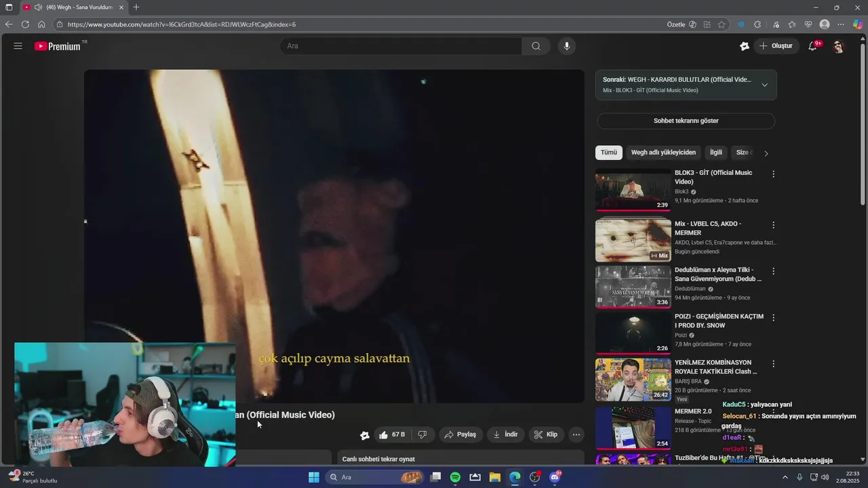Open Dedublüman x Aleyna Tilki title
Viewport: 868px width, 488px height.
tap(718, 274)
